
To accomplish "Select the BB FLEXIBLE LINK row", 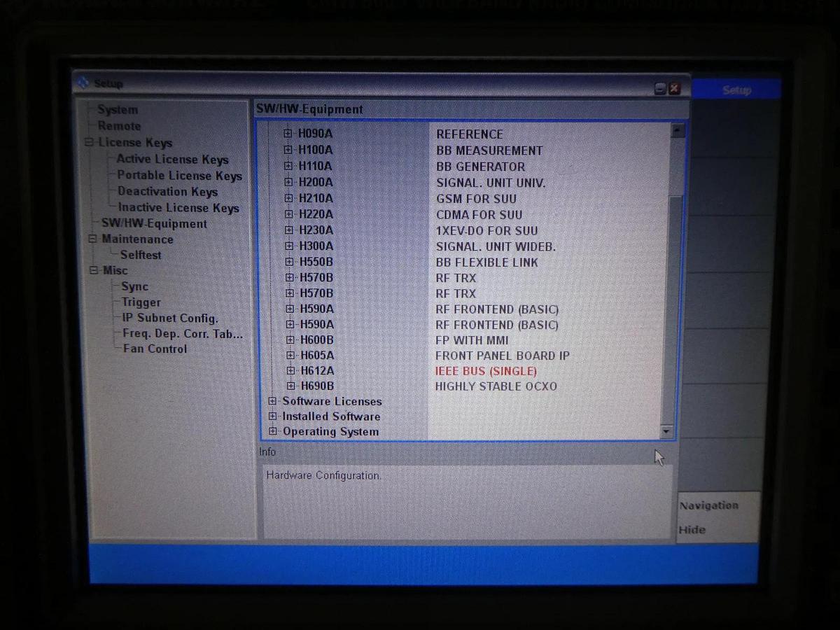I will [x=487, y=262].
